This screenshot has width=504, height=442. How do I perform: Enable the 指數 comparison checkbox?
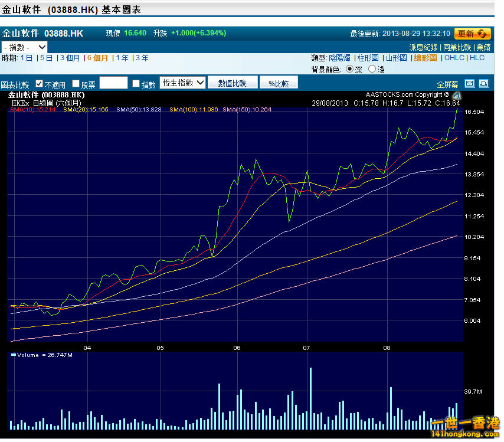point(136,84)
